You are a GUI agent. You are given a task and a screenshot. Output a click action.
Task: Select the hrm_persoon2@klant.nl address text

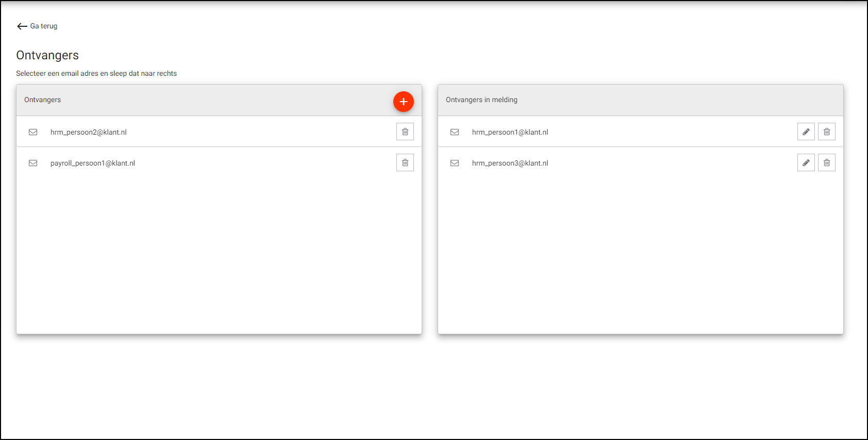88,133
